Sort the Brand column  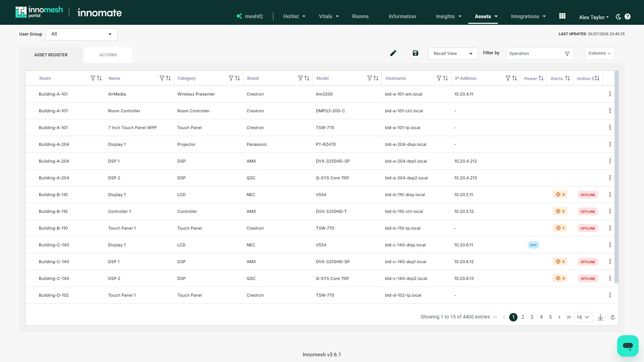(307, 78)
